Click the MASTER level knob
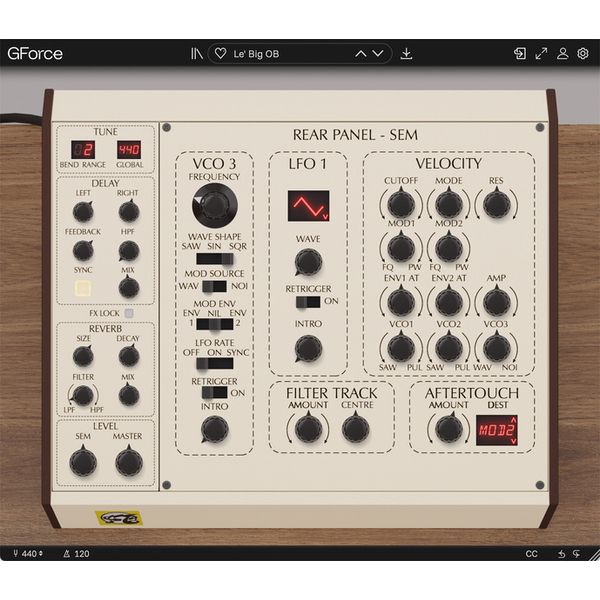 (129, 462)
